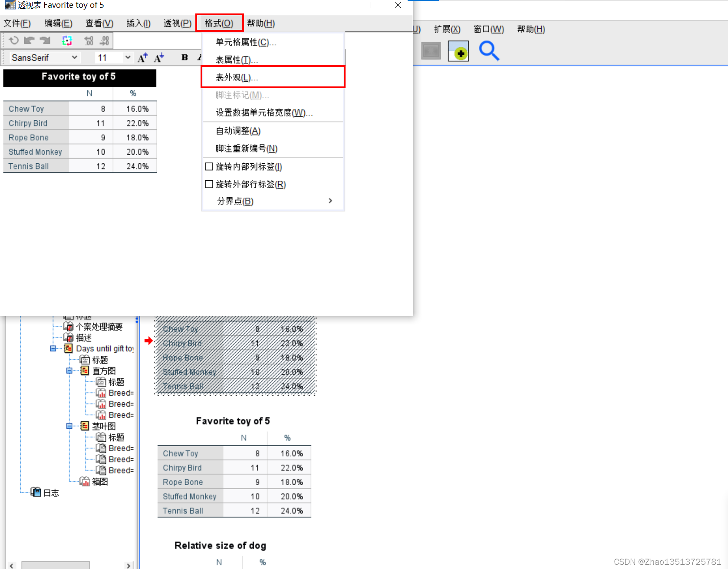The image size is (728, 569).
Task: Click Rope Bone in lower viewer table
Action: tap(183, 482)
